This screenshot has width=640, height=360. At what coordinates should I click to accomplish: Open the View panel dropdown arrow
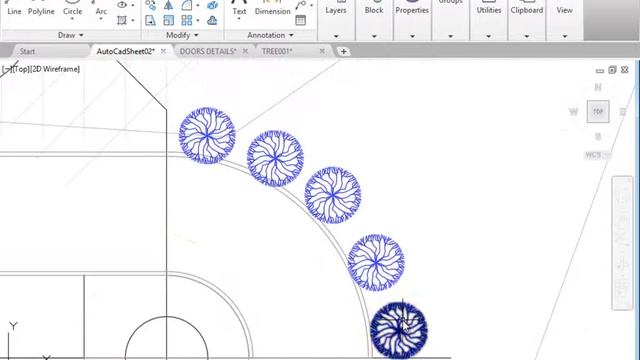pyautogui.click(x=565, y=36)
